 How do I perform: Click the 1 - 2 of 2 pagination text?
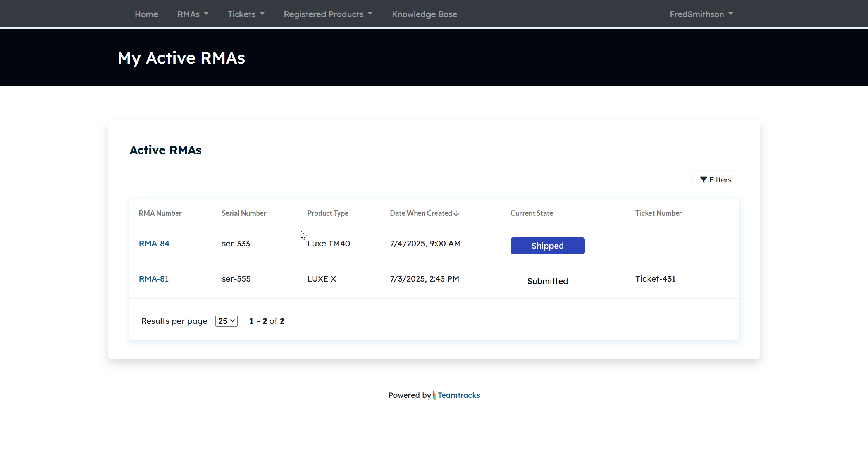click(x=267, y=321)
